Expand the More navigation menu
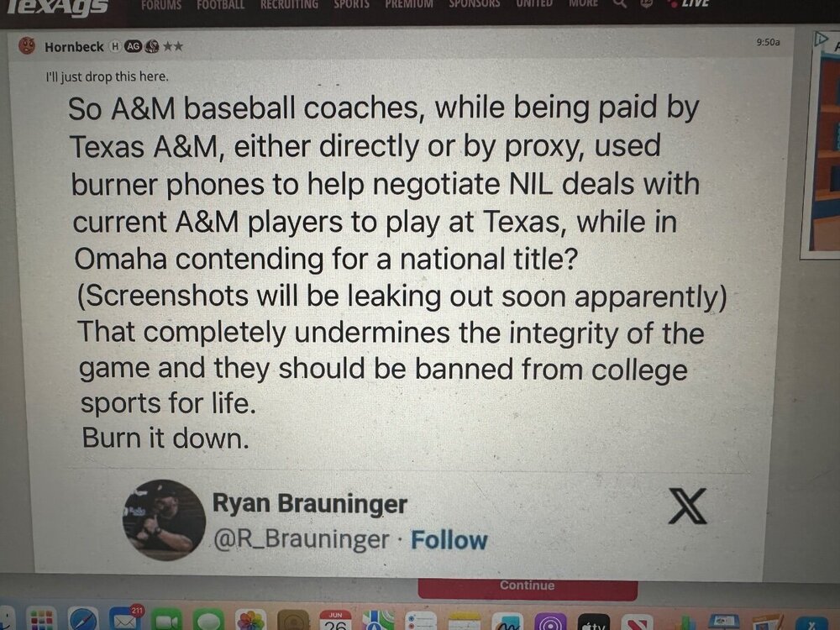The height and width of the screenshot is (630, 840). tap(584, 4)
